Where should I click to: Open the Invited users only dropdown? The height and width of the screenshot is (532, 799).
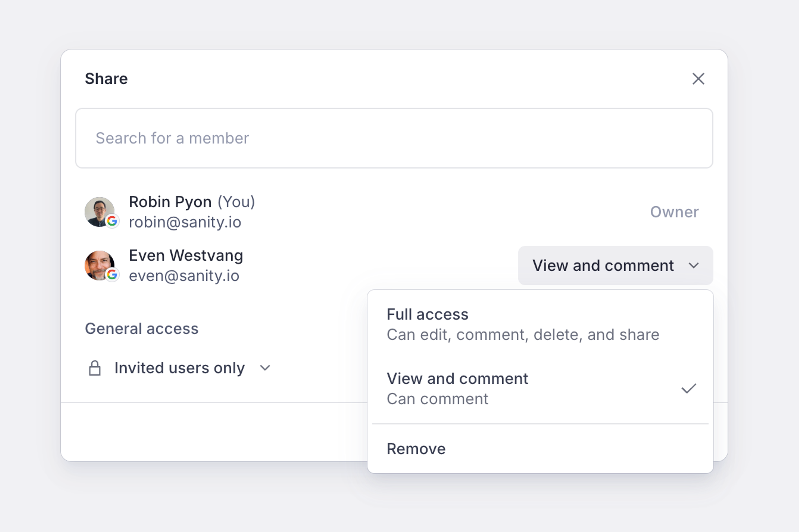(x=179, y=368)
